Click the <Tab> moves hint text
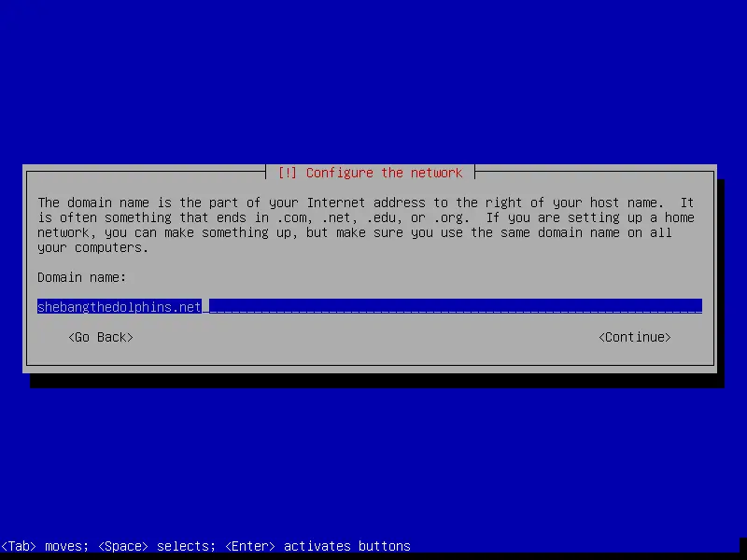Screen dimensions: 747x560 pos(45,546)
